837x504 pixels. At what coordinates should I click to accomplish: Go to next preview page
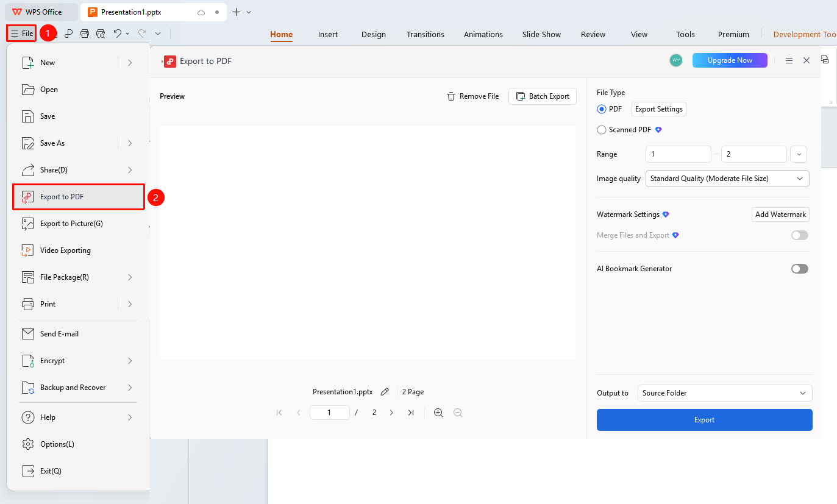point(391,413)
